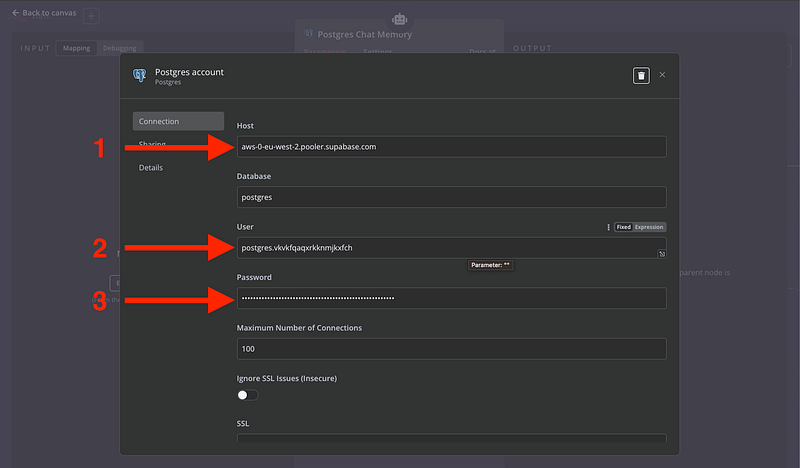This screenshot has height=468, width=800.
Task: Open the Details tab in sidebar
Action: point(151,168)
